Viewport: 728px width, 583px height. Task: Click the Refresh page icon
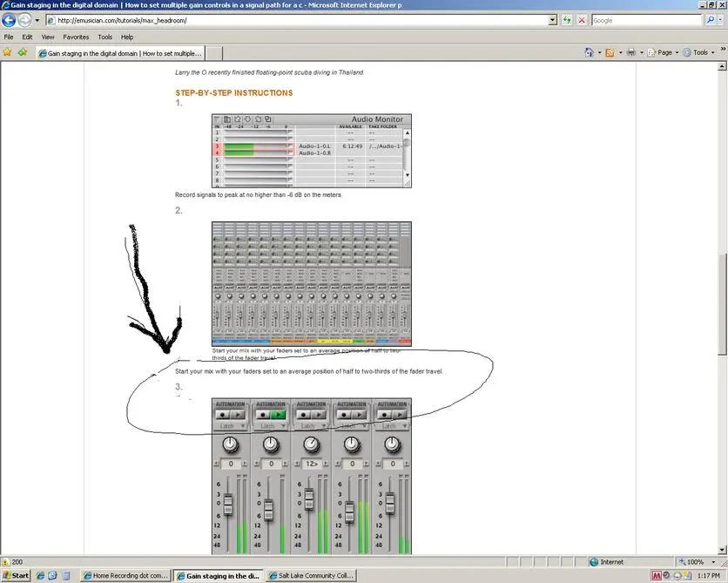point(568,20)
